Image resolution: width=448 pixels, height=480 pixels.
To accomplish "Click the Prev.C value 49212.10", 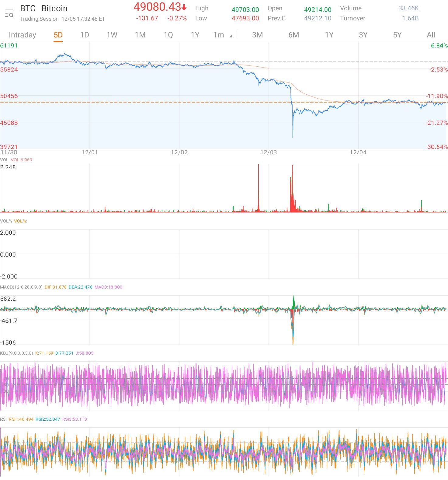I will pos(318,18).
